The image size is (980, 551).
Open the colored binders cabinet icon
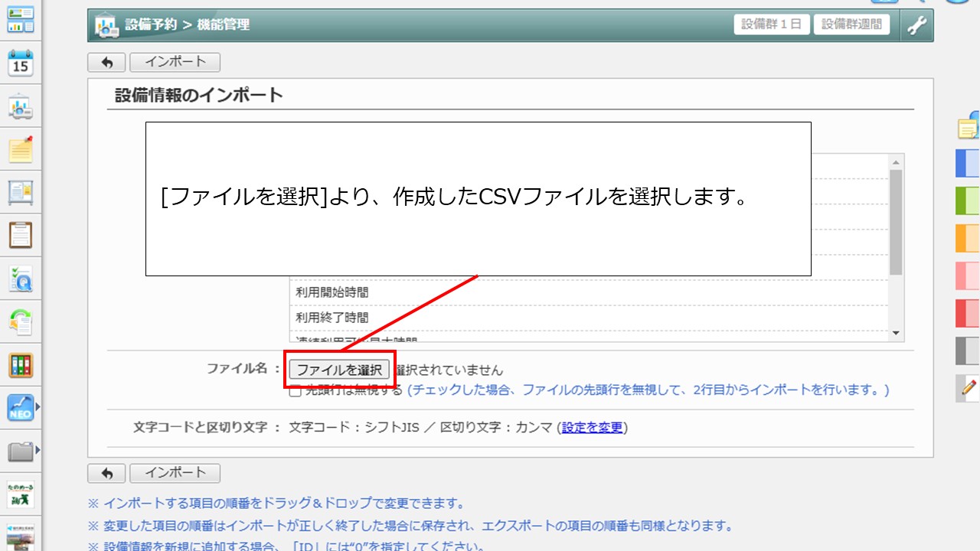21,364
